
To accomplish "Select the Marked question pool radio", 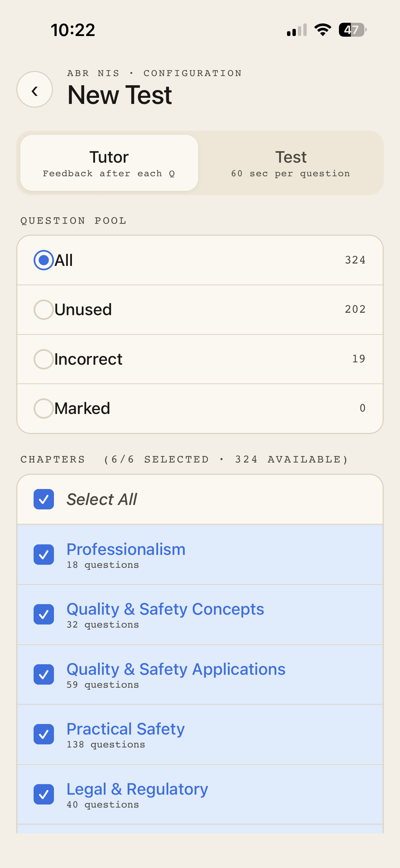I will [44, 409].
